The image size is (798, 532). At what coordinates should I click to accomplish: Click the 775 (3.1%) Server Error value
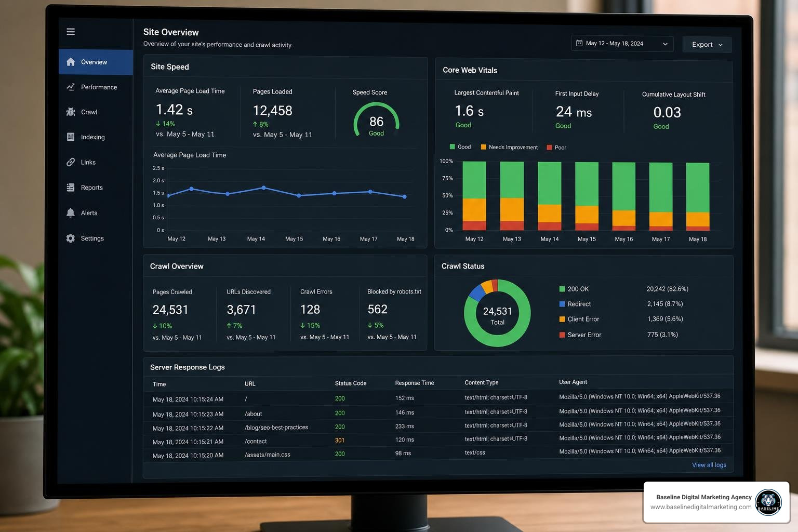click(662, 335)
